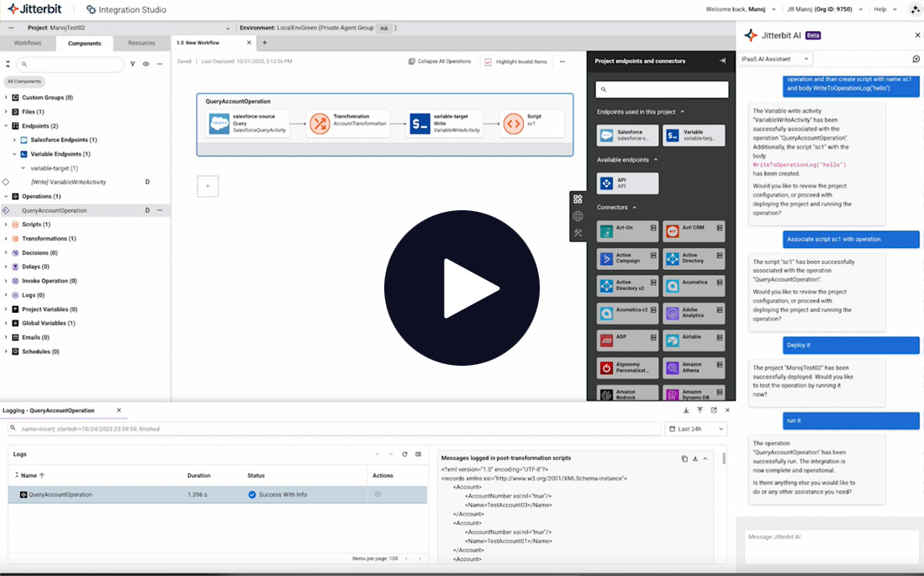Click the filter icon in Components pane
This screenshot has width=924, height=576.
click(133, 64)
